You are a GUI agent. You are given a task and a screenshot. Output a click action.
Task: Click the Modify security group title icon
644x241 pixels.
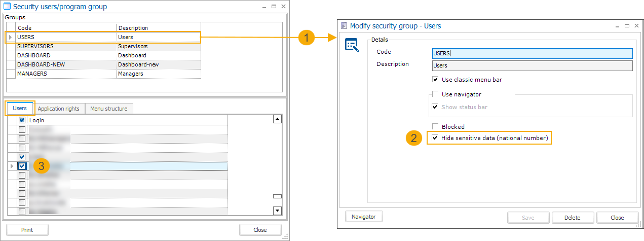pos(344,25)
